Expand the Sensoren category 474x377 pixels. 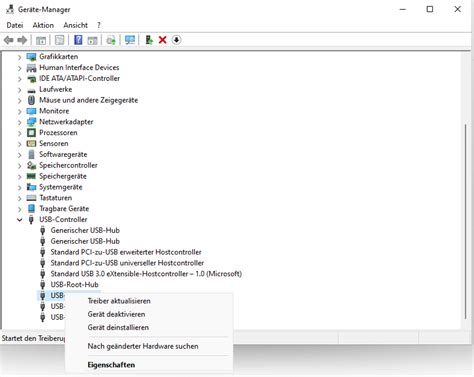19,144
